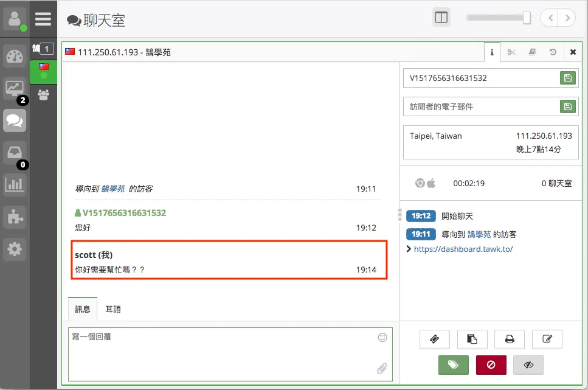Save the visitor name
Screen dimensions: 588x390
tap(568, 78)
